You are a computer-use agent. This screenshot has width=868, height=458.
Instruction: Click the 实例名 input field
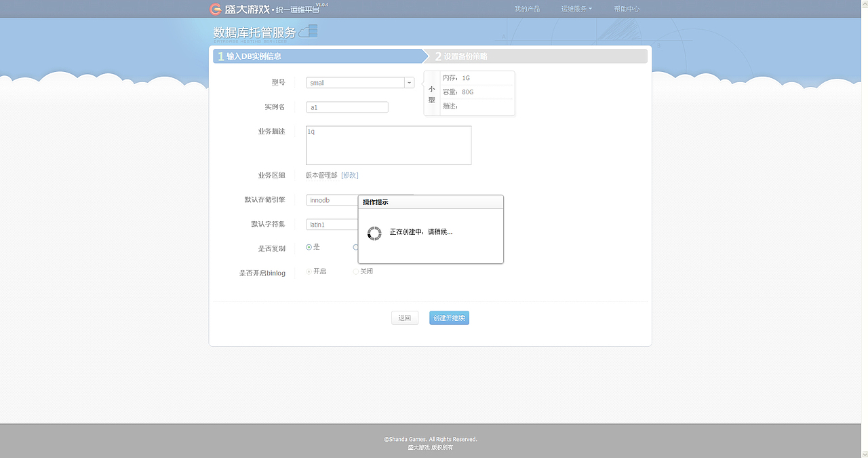click(347, 107)
